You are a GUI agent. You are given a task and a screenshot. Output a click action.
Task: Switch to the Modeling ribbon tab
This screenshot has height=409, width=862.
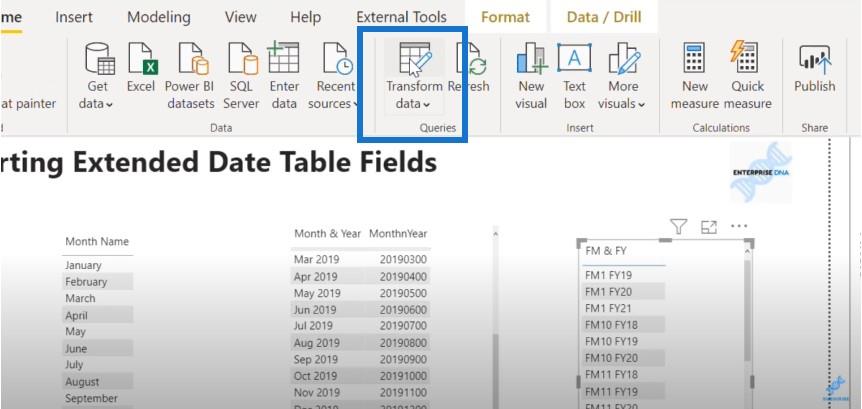tap(158, 17)
